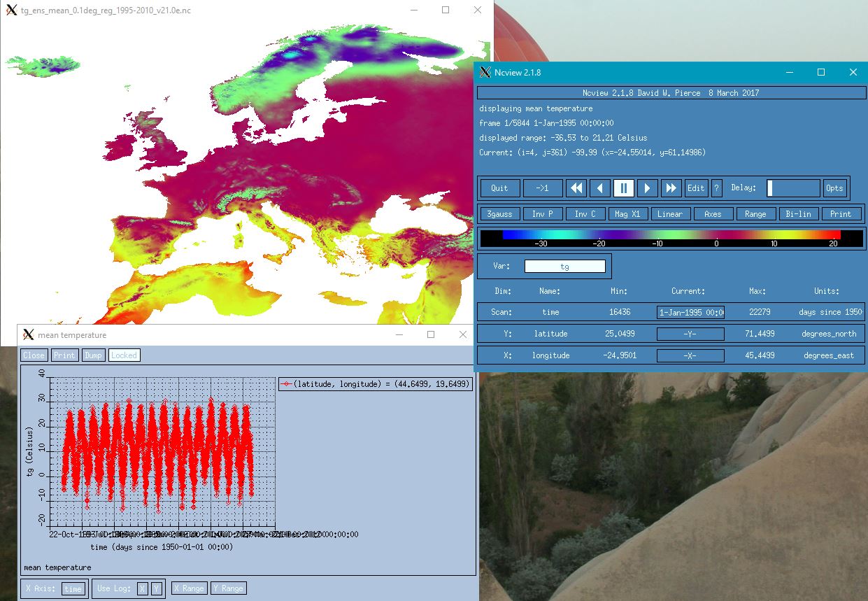
Task: Print the view from Ncview
Action: point(841,214)
